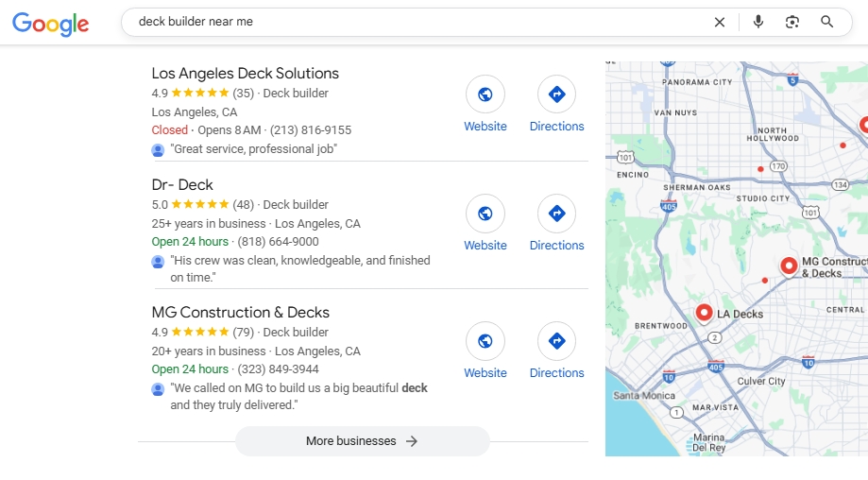Open the Dr- Deck business listing
This screenshot has width=868, height=480.
pos(182,185)
